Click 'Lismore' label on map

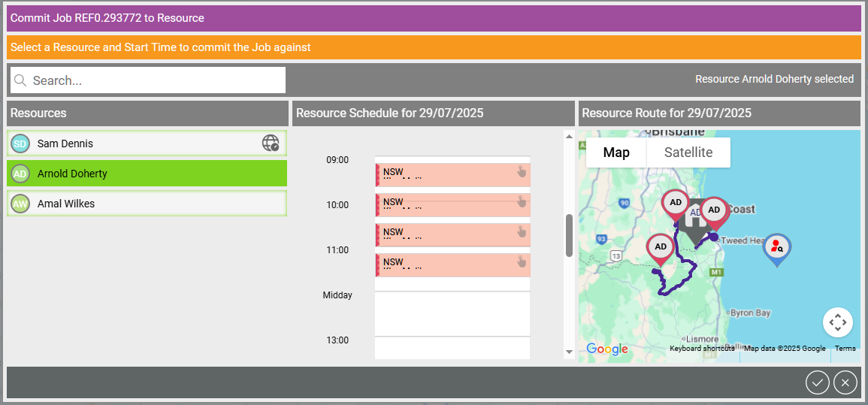pos(702,339)
